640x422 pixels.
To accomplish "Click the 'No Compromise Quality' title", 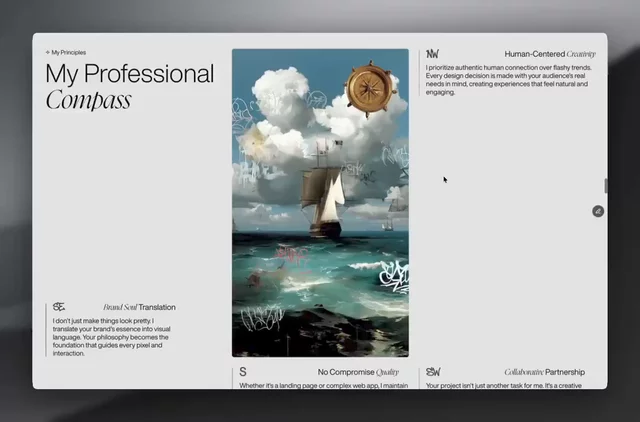I will (358, 372).
